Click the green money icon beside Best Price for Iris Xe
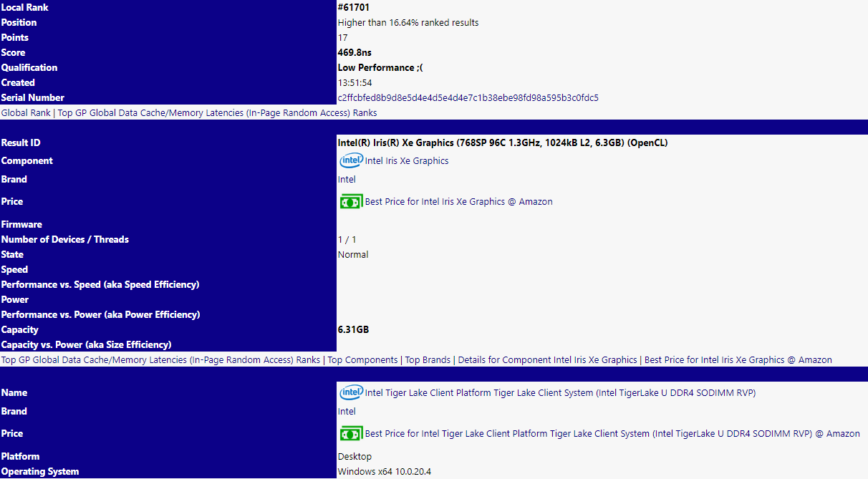The width and height of the screenshot is (868, 479). (351, 201)
